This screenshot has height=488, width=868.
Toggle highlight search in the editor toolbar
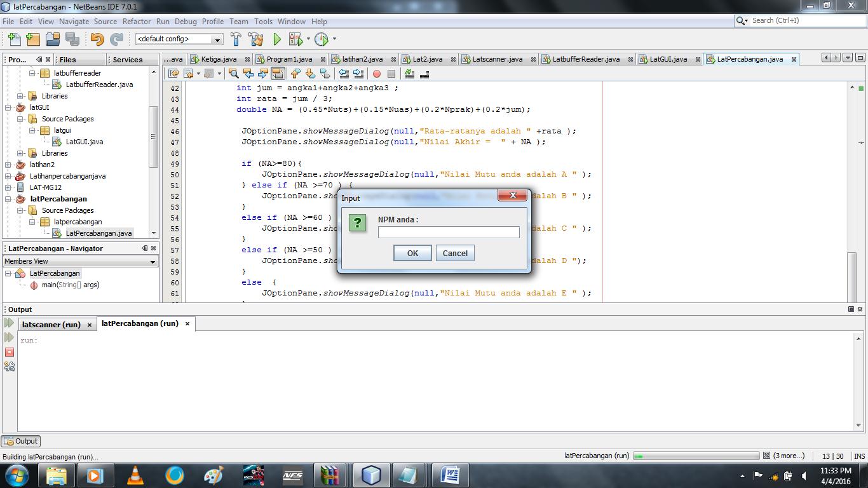tap(277, 73)
